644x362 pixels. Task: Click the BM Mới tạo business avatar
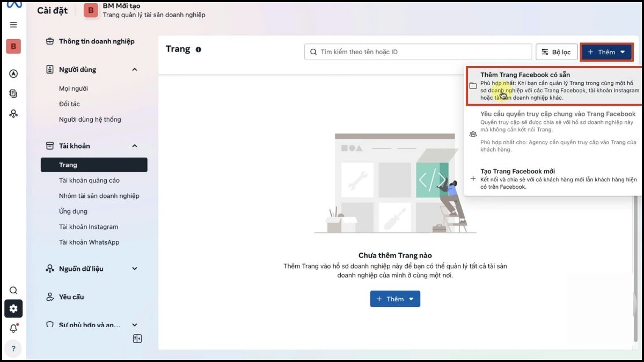(91, 10)
